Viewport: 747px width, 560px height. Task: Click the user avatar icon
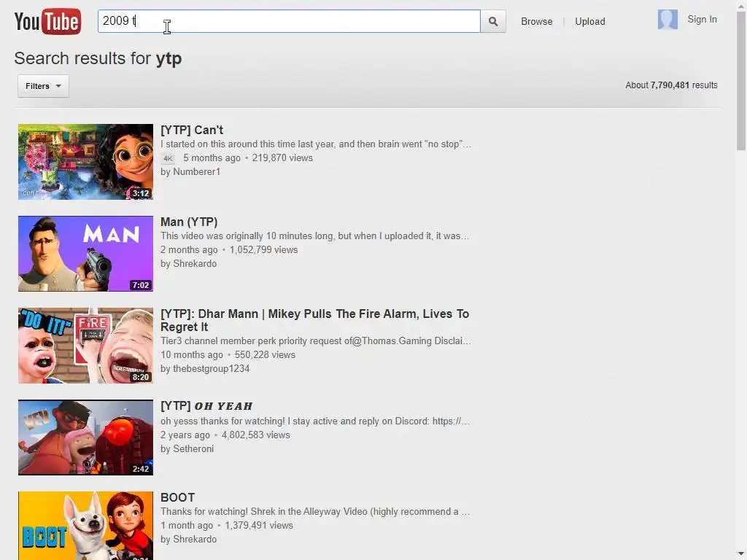tap(667, 20)
